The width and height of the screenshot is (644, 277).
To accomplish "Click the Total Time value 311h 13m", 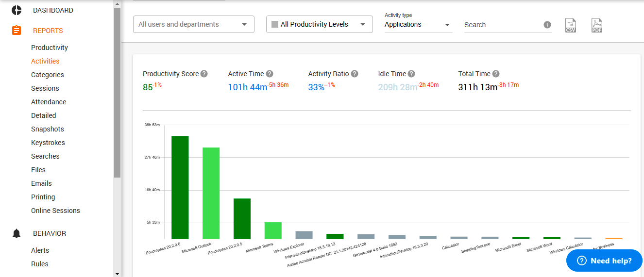I will click(478, 87).
